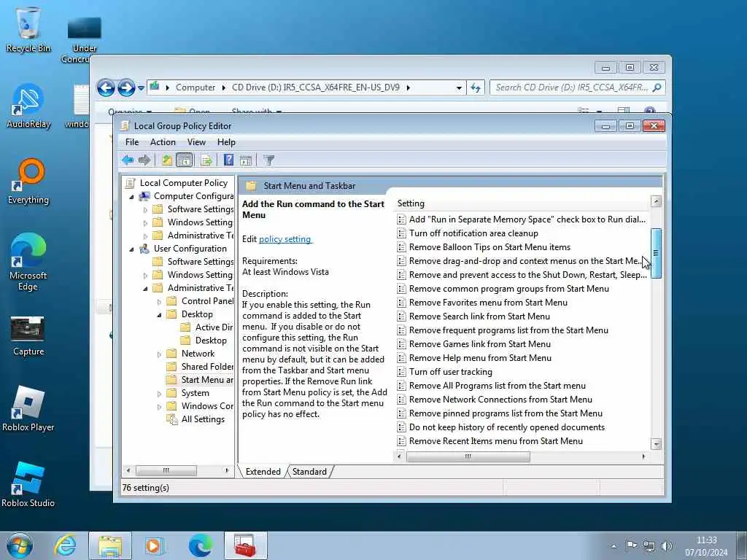Select the Roblox Studio desktop shortcut
This screenshot has height=560, width=747.
28,484
